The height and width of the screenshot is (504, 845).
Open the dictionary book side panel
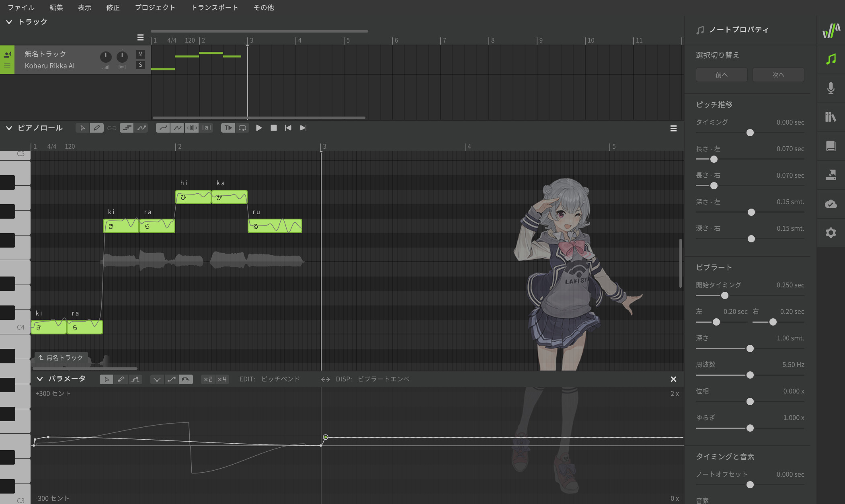[831, 146]
